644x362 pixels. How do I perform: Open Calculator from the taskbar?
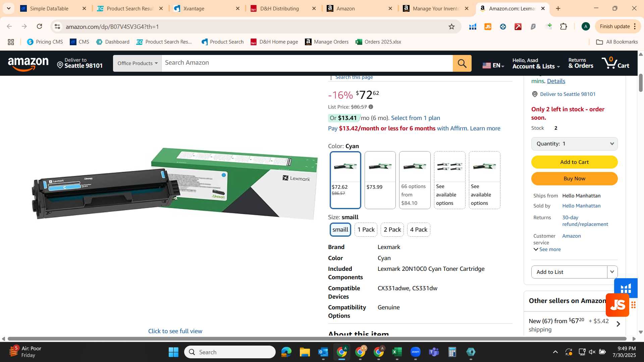tap(452, 352)
